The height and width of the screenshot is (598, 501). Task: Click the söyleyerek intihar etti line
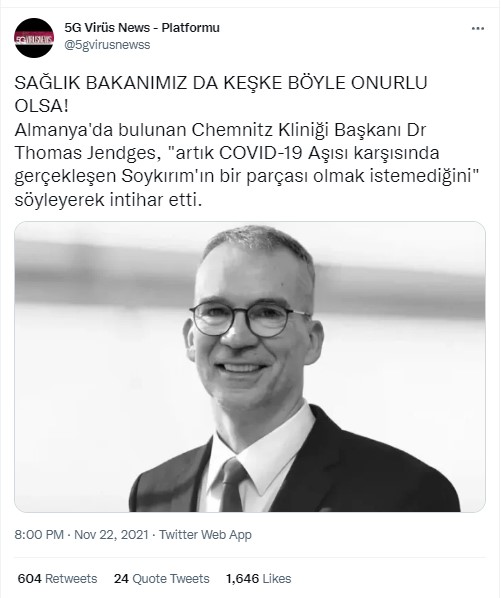pyautogui.click(x=108, y=199)
